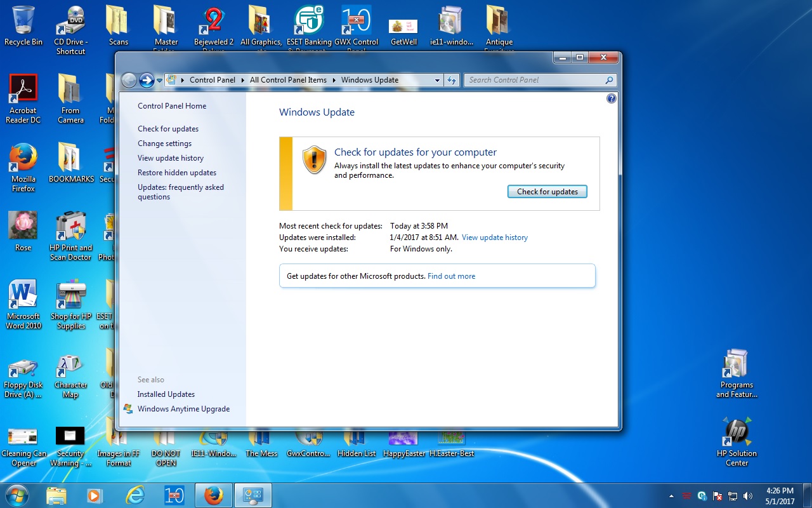Open The Mess folder icon

tap(261, 444)
